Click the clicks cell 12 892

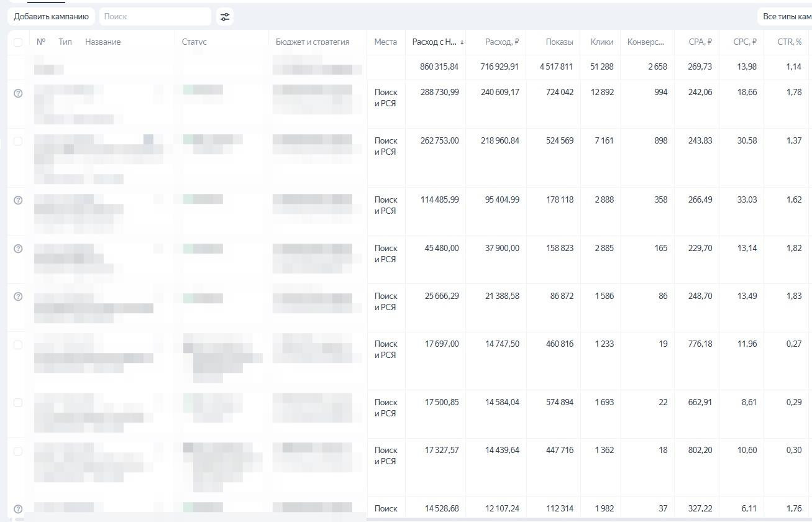point(602,92)
